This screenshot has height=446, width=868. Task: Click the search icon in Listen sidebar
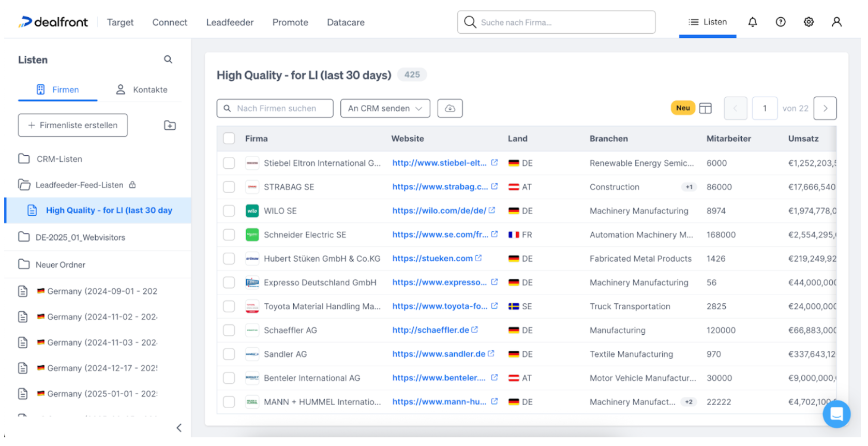pyautogui.click(x=168, y=60)
